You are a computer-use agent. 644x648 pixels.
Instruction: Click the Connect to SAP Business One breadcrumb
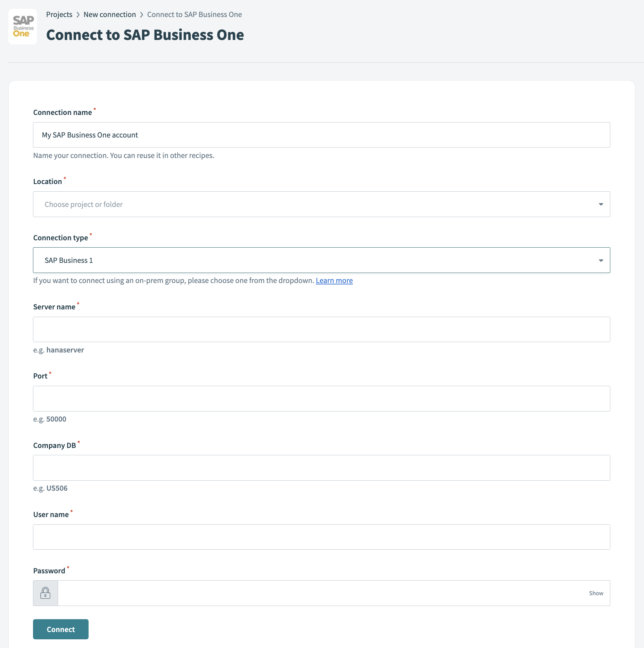tap(194, 14)
